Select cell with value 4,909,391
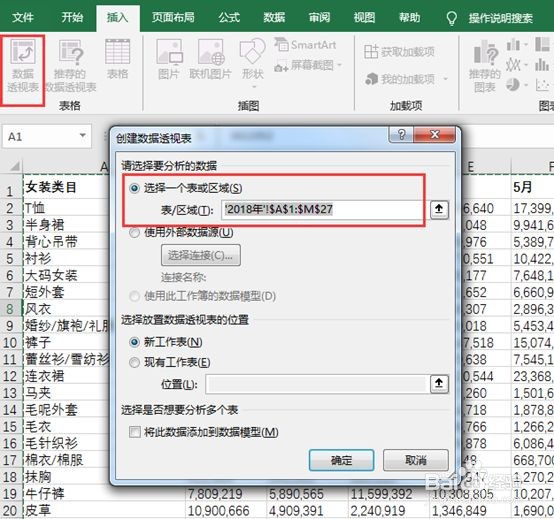Image resolution: width=554 pixels, height=519 pixels. (x=307, y=511)
